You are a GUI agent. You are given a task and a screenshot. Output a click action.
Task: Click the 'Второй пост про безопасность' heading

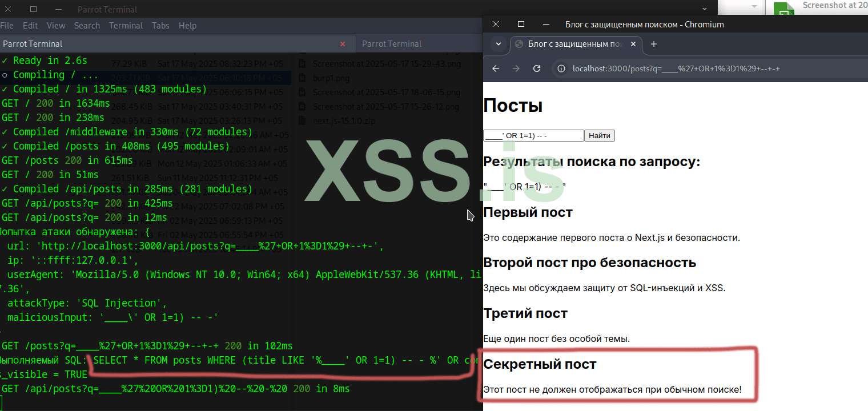589,263
